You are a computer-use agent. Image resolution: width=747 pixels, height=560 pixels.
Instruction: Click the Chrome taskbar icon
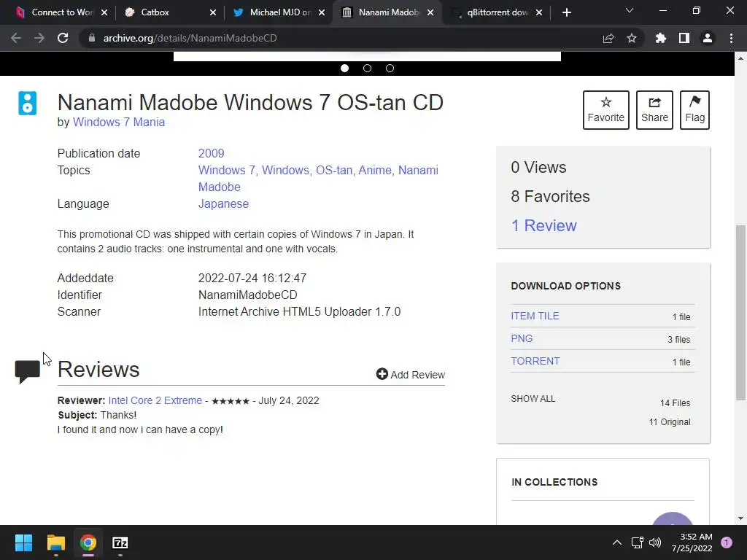tap(88, 542)
